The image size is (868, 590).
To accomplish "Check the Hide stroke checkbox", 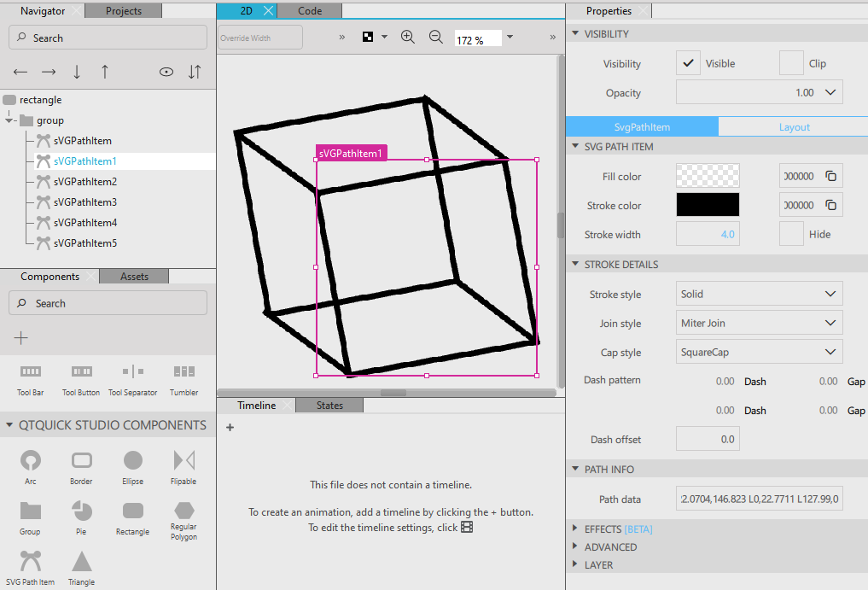I will click(x=791, y=234).
